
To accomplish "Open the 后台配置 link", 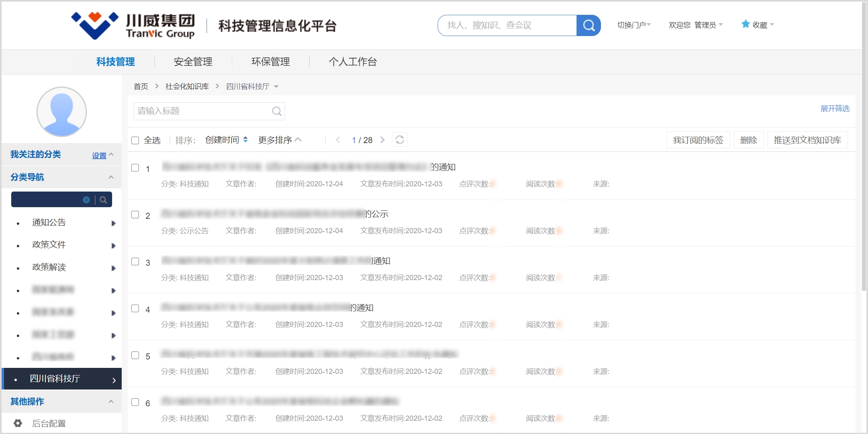I will 49,423.
